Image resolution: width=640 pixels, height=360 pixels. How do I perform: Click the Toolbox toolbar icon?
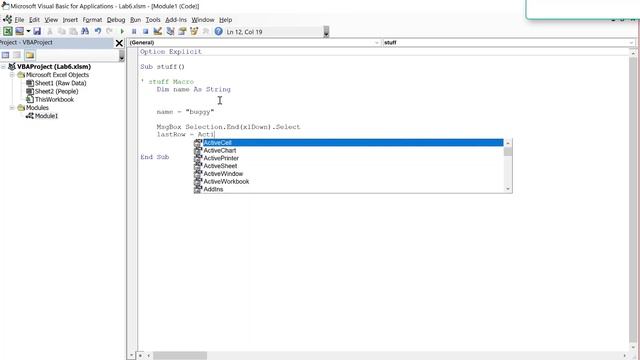(206, 31)
